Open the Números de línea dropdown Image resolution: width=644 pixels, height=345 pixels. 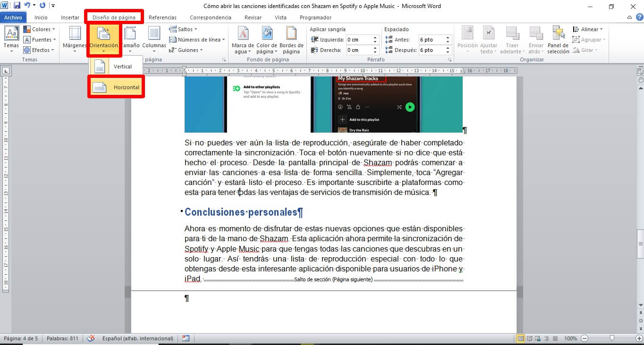coord(197,40)
